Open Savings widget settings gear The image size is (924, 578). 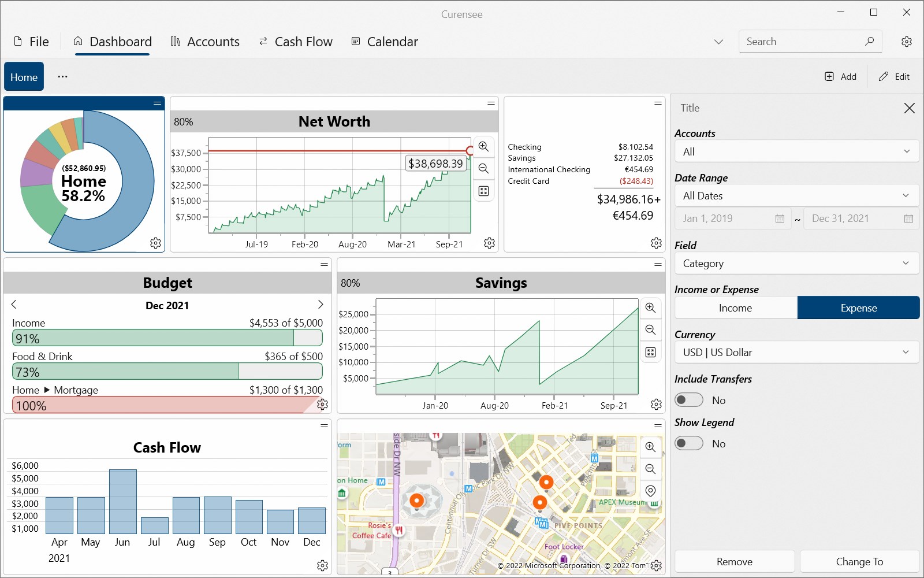point(656,404)
